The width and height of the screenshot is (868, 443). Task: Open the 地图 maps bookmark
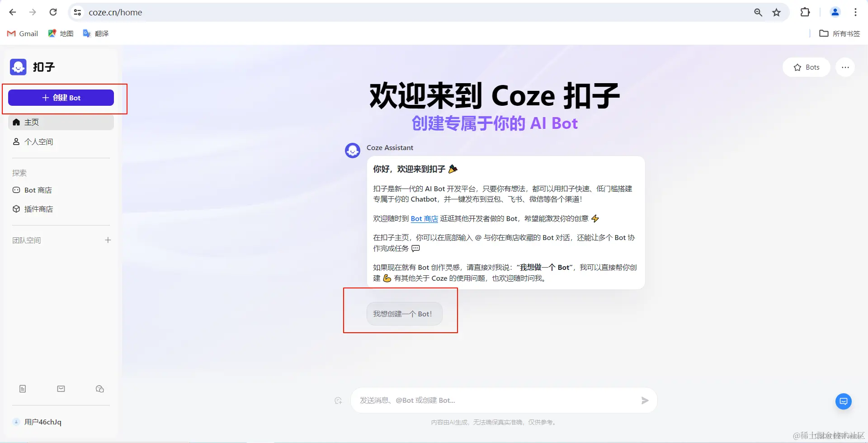point(61,33)
